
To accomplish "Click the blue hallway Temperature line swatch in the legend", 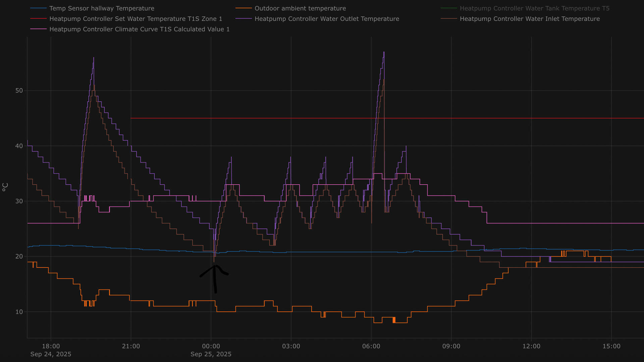I will point(38,8).
